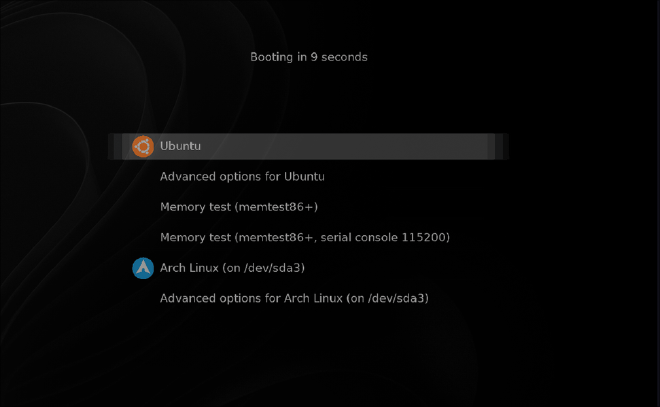
Task: Click the Booting in 9 seconds countdown
Action: pyautogui.click(x=308, y=57)
